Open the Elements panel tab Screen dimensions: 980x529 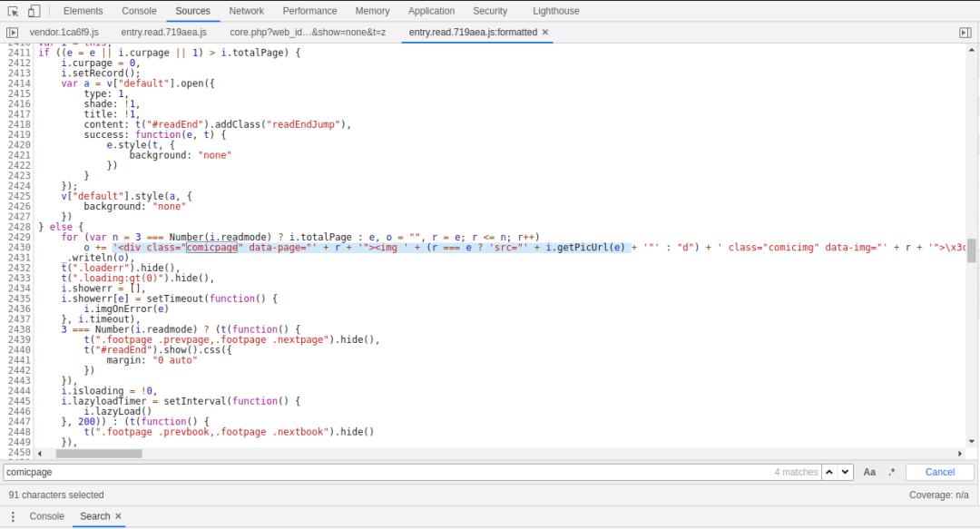83,11
